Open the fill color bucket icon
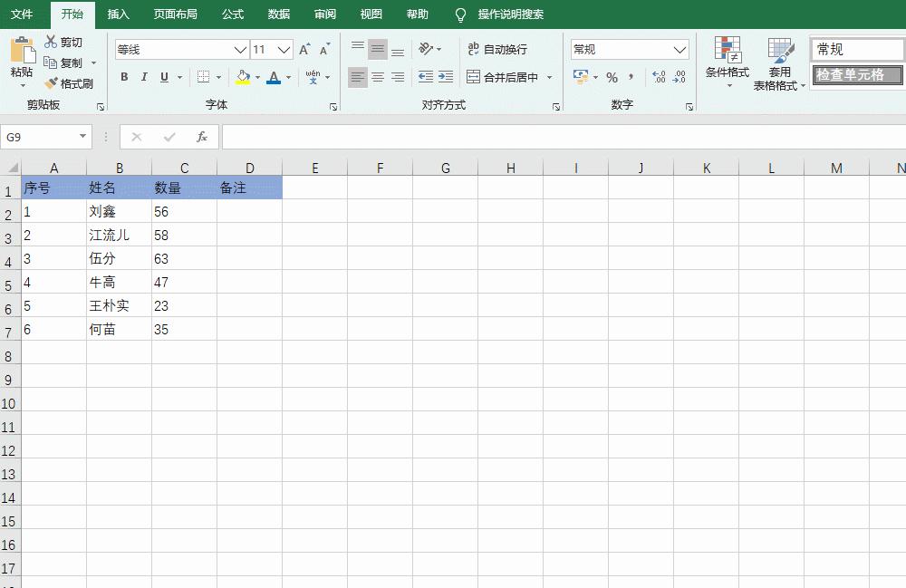This screenshot has height=588, width=906. [x=243, y=77]
